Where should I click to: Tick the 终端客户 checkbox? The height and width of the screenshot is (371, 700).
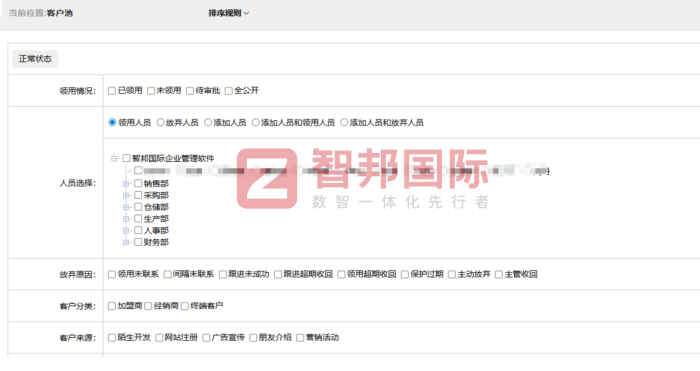click(x=185, y=306)
